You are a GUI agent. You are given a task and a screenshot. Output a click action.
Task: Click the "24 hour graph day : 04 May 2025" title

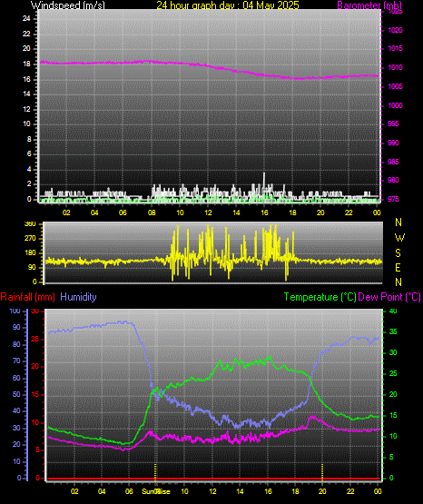click(228, 5)
